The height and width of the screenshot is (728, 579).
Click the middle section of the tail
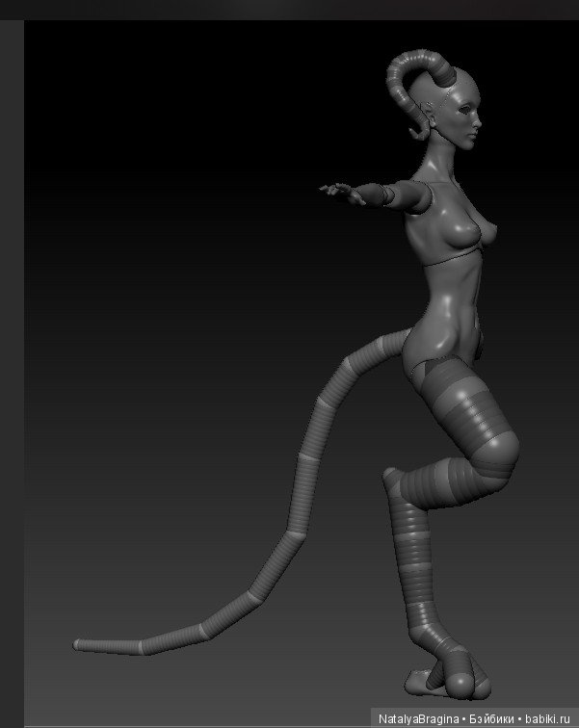click(308, 481)
